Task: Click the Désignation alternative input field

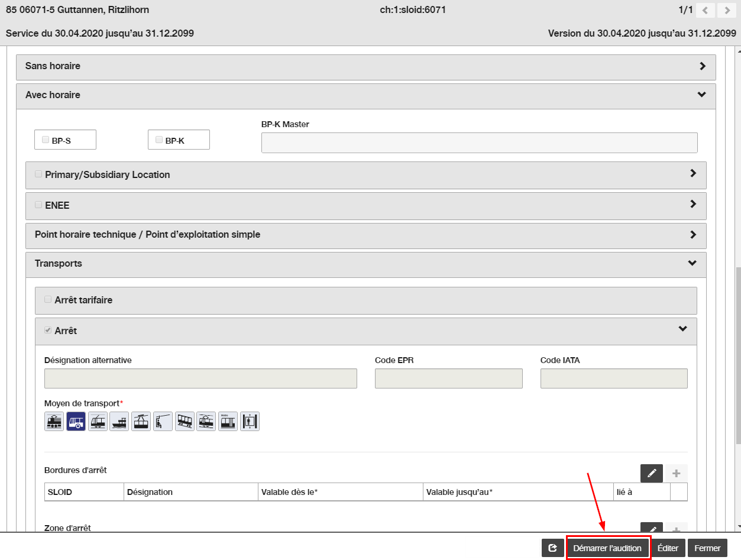Action: click(200, 378)
